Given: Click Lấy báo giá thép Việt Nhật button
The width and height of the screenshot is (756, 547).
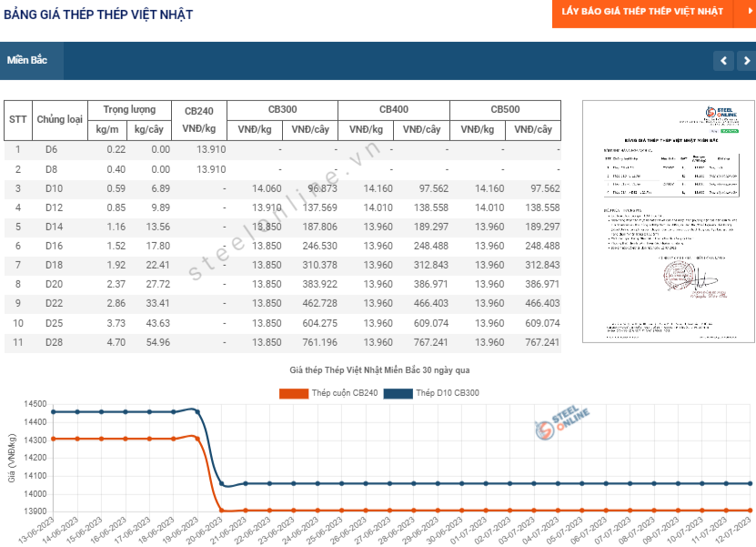Looking at the screenshot, I should coord(642,12).
